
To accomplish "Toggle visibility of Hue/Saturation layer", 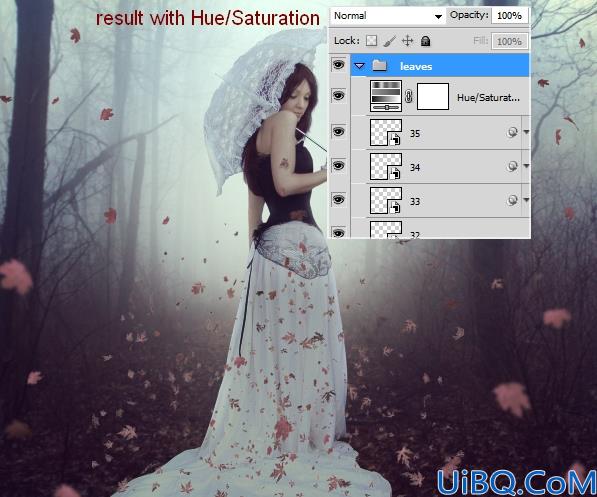I will pos(338,95).
